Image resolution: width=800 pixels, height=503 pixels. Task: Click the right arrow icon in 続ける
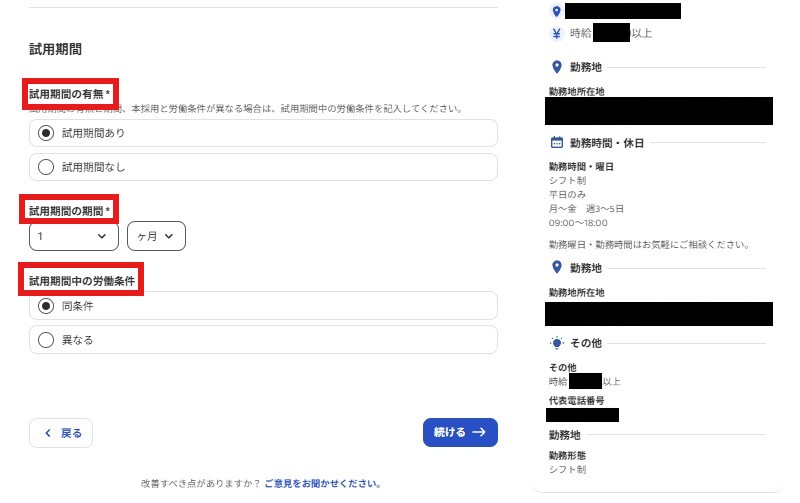coord(479,432)
